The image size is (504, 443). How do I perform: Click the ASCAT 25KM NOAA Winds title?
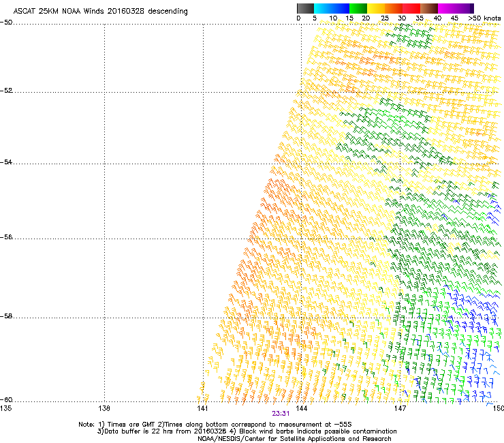tap(100, 11)
